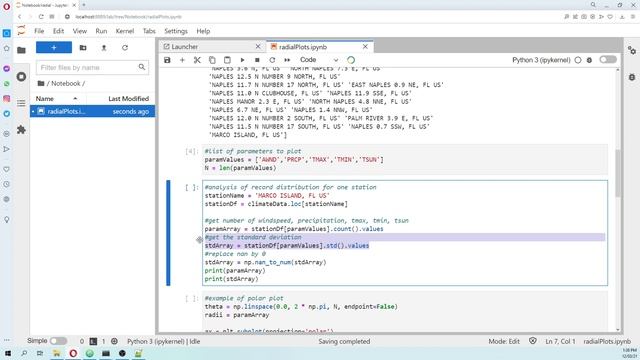Paste cells from the clipboard
640x360 pixels.
227,60
